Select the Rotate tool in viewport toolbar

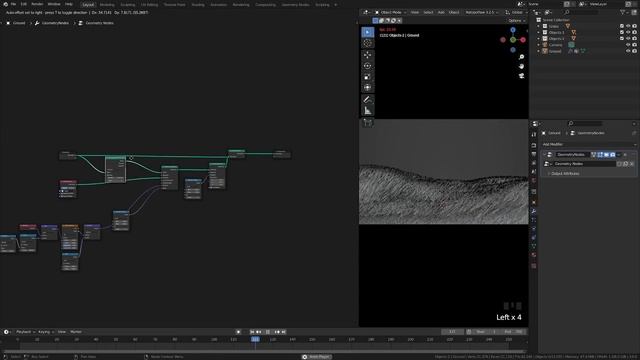367,66
